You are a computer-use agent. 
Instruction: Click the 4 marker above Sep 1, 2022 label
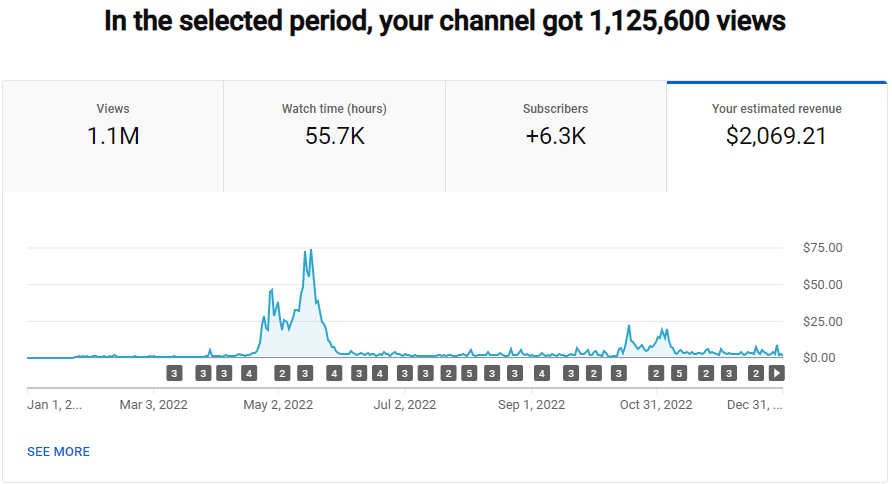click(541, 373)
